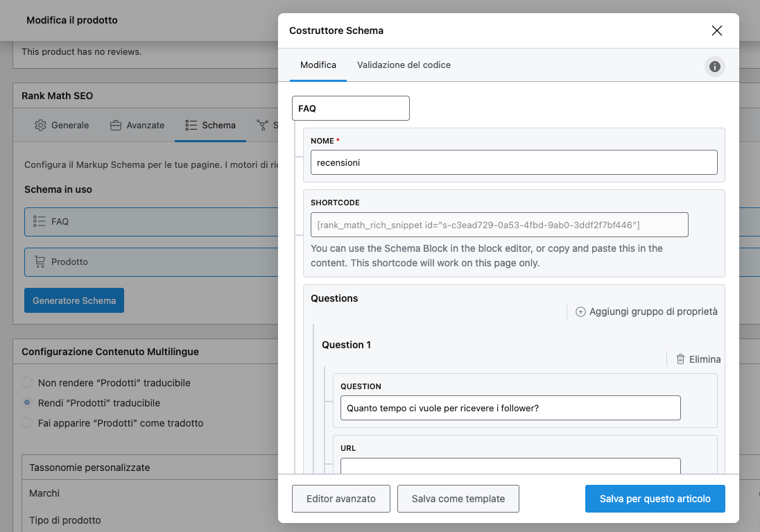760x532 pixels.
Task: Click the trash icon to delete Question 1
Action: (680, 359)
